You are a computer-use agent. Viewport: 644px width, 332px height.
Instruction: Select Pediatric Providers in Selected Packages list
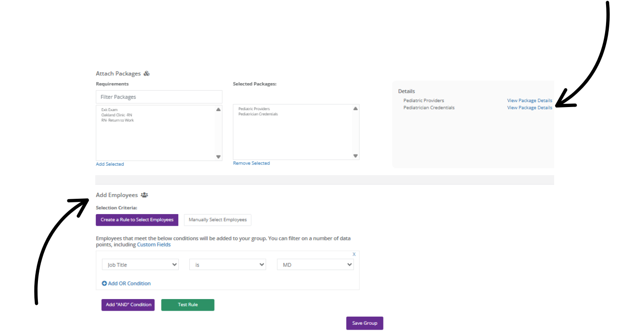click(x=254, y=109)
